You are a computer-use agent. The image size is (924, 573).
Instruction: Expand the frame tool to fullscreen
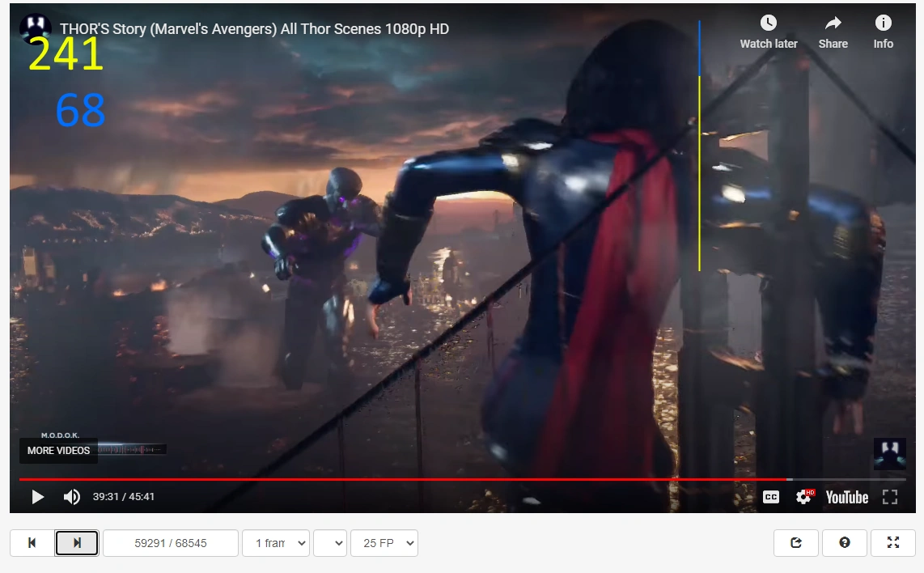click(893, 542)
